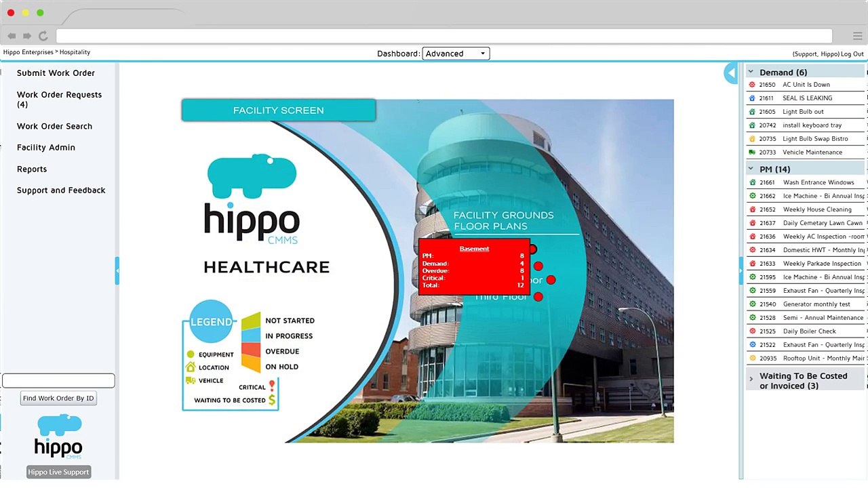Open Generator monthly test PM
The height and width of the screenshot is (488, 868).
[x=816, y=304]
